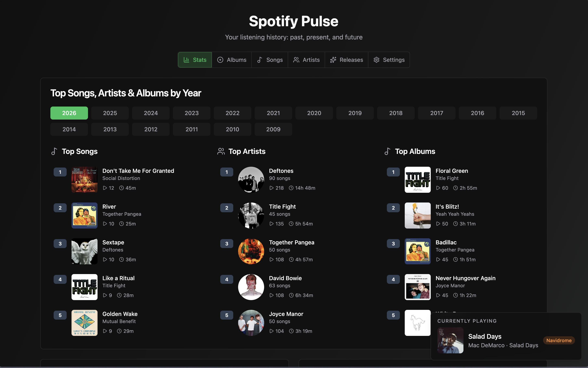
Task: Click the people icon beside Top Artists
Action: 221,151
